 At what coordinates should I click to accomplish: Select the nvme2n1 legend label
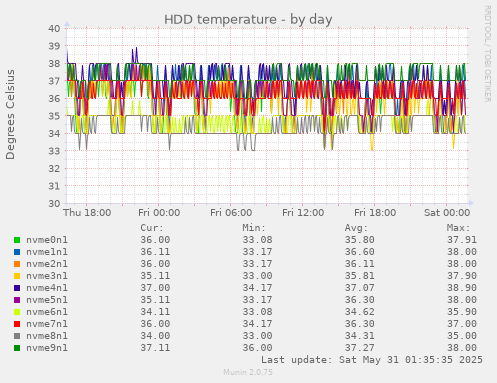47,264
